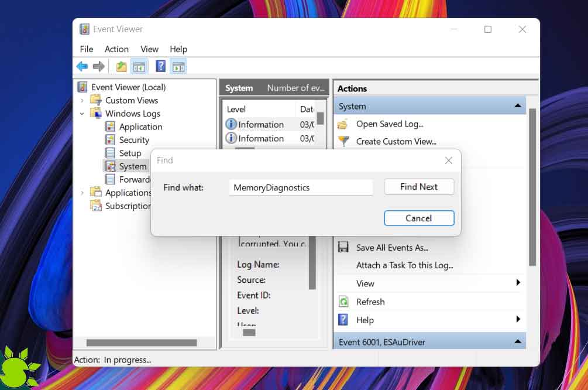Click the Find what text field
588x390 pixels.
tap(301, 187)
